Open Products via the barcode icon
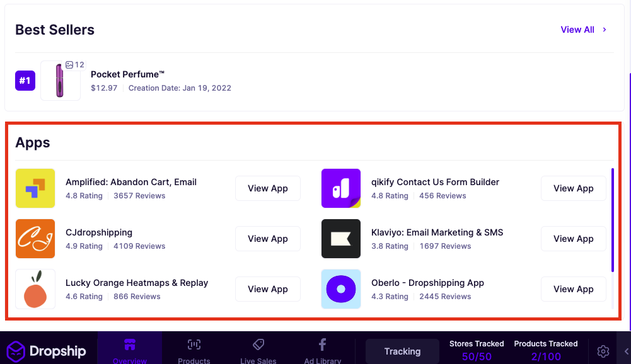 click(x=194, y=344)
